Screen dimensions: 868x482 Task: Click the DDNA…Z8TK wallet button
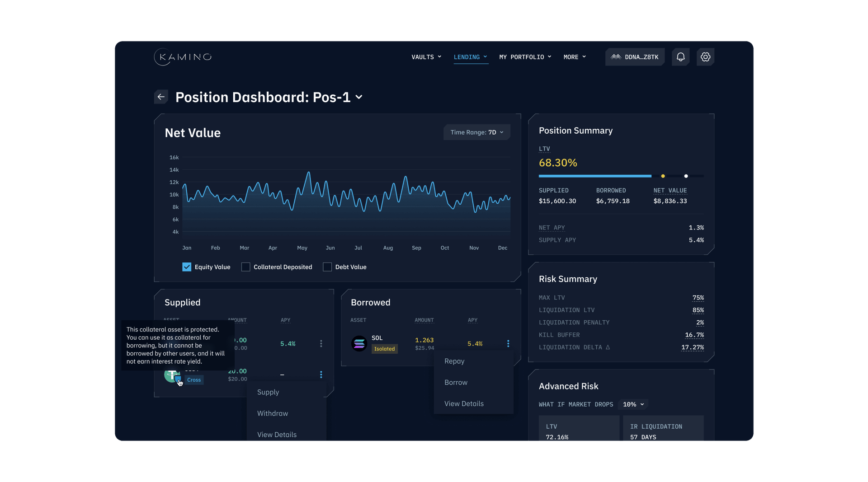[635, 57]
